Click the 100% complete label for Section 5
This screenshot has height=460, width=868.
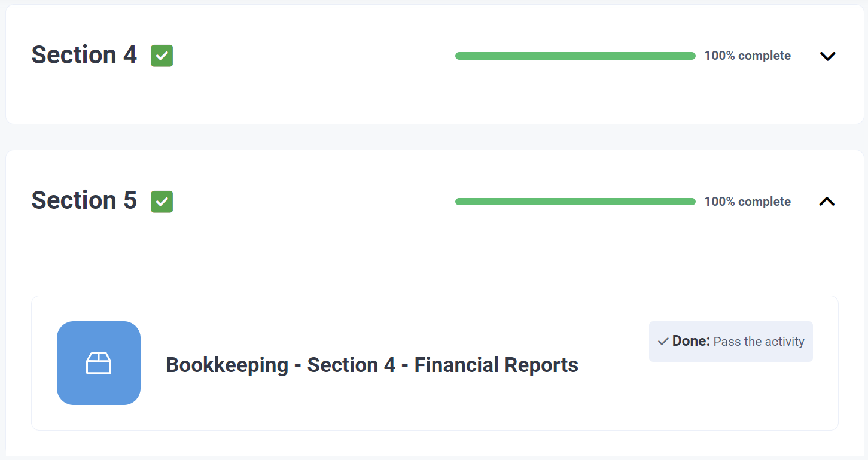point(747,201)
